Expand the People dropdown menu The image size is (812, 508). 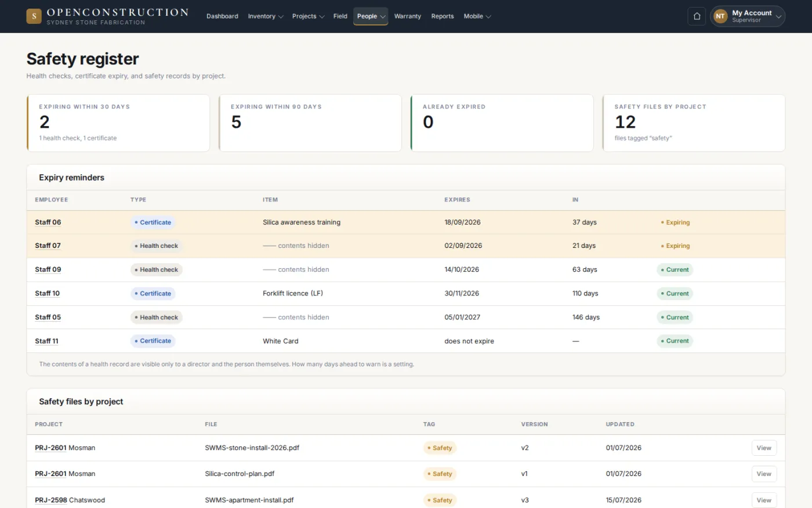371,16
